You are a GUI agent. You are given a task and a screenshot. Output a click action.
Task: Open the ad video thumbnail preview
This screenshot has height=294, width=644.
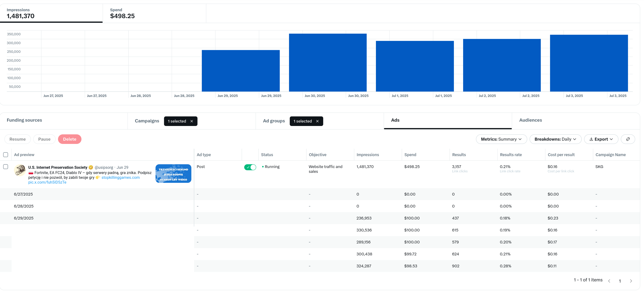(173, 173)
